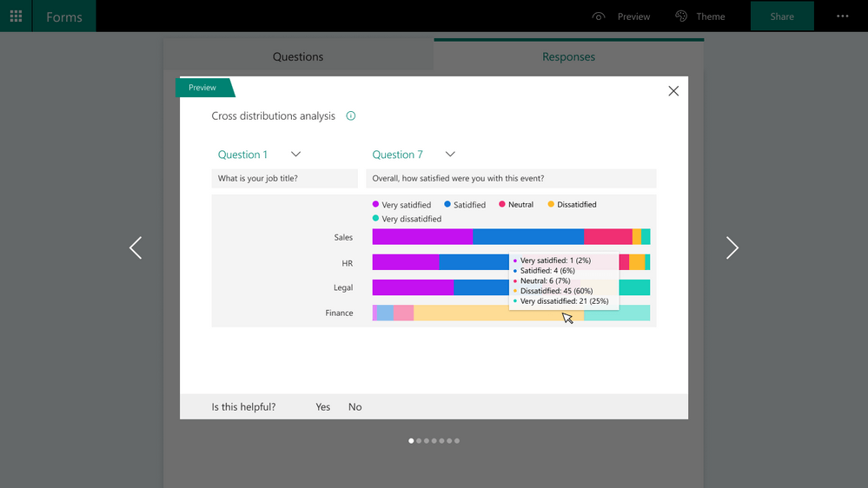Go to next slide with right arrow

732,247
